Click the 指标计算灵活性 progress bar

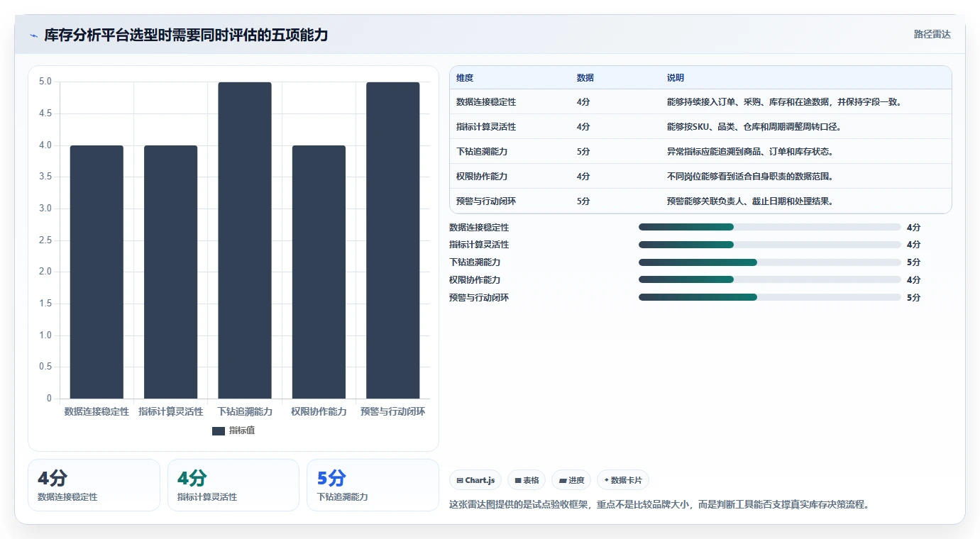(x=770, y=245)
